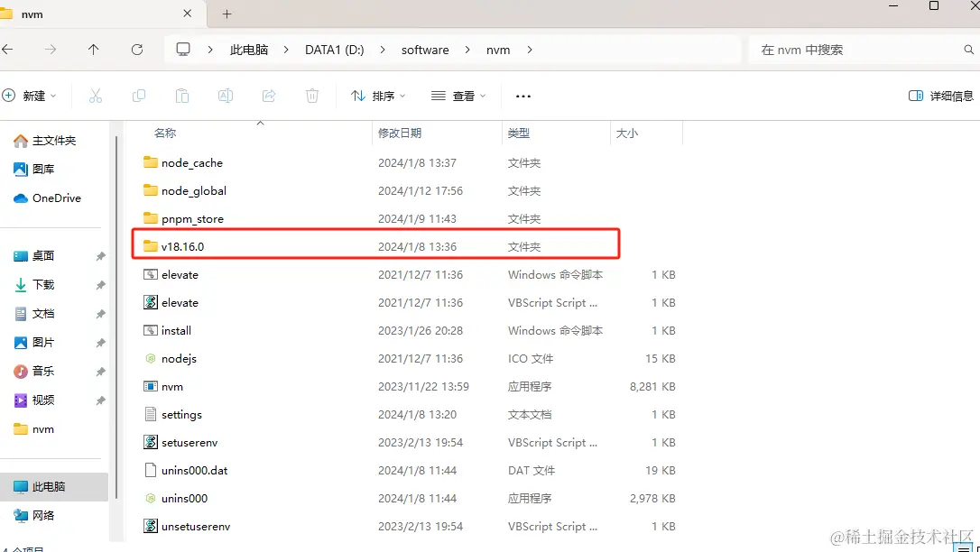Unpin 文档 using its pin icon

(x=100, y=314)
